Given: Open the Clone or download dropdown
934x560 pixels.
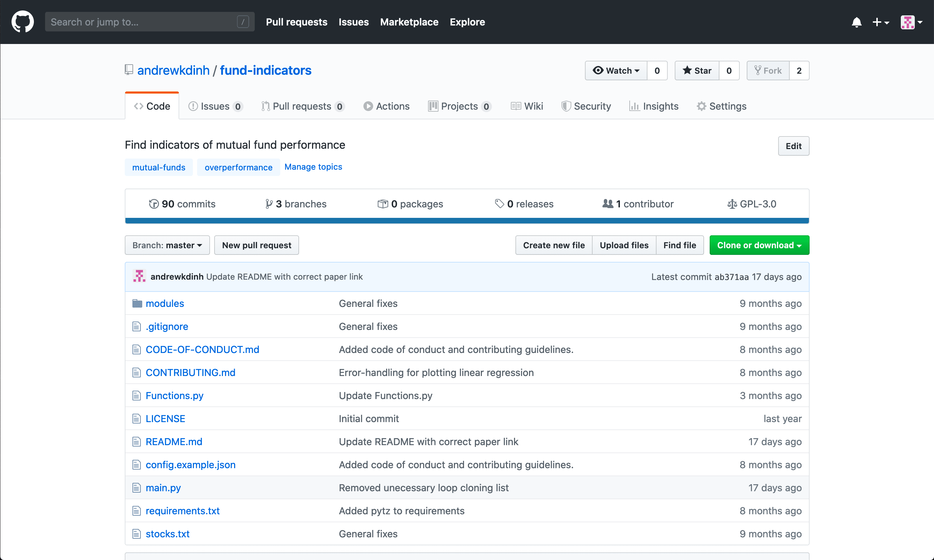Looking at the screenshot, I should click(x=759, y=245).
